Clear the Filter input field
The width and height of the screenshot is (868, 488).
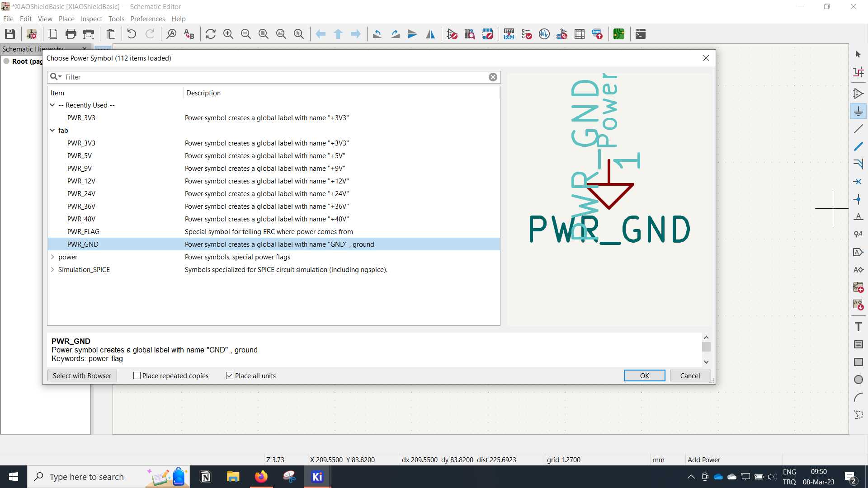point(493,76)
